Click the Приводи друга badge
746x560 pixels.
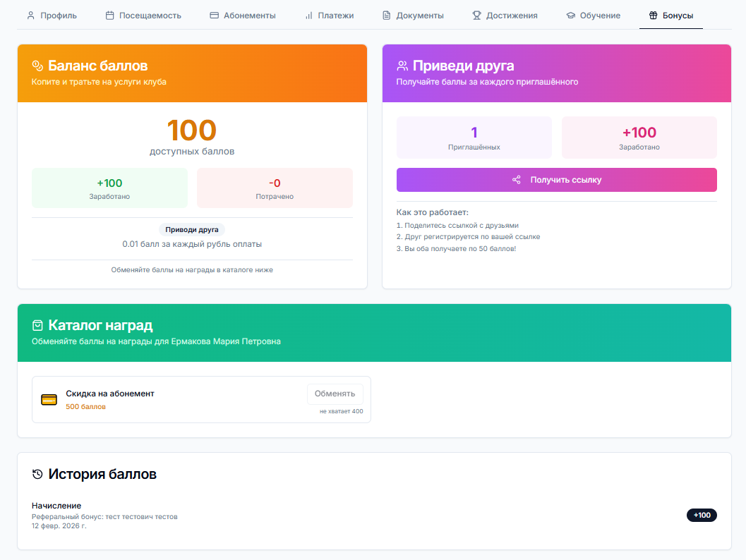tap(192, 229)
